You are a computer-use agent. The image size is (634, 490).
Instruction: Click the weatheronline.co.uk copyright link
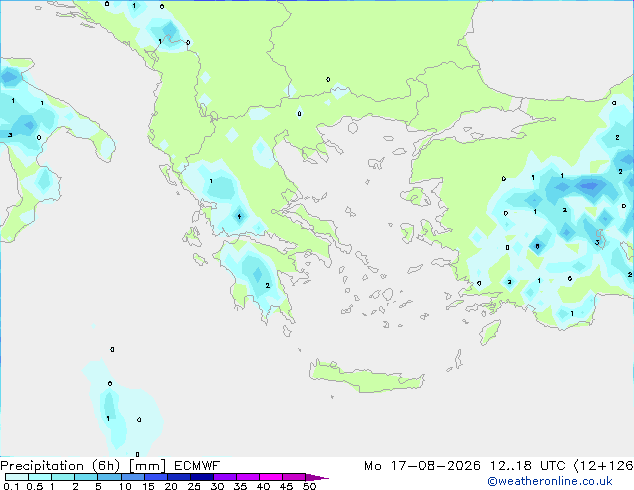pos(550,481)
